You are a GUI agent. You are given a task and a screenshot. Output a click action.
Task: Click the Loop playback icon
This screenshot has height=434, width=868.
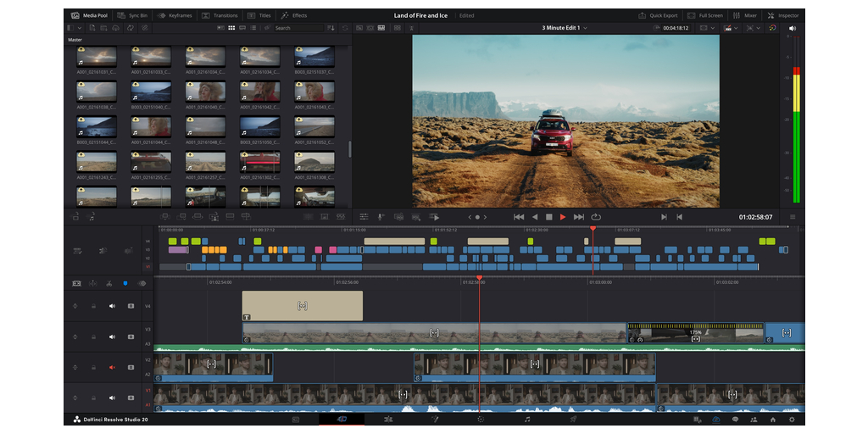click(x=596, y=217)
